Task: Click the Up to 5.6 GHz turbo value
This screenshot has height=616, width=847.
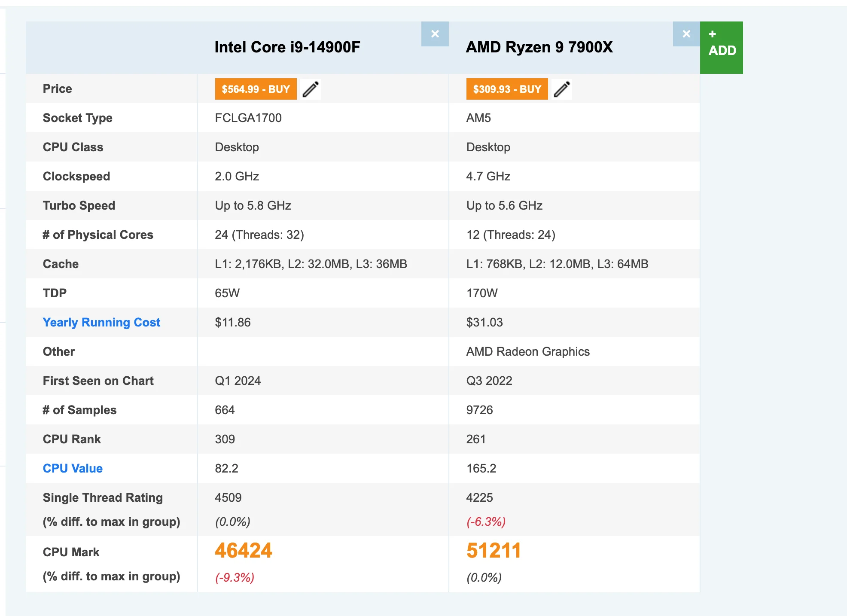Action: pos(504,205)
